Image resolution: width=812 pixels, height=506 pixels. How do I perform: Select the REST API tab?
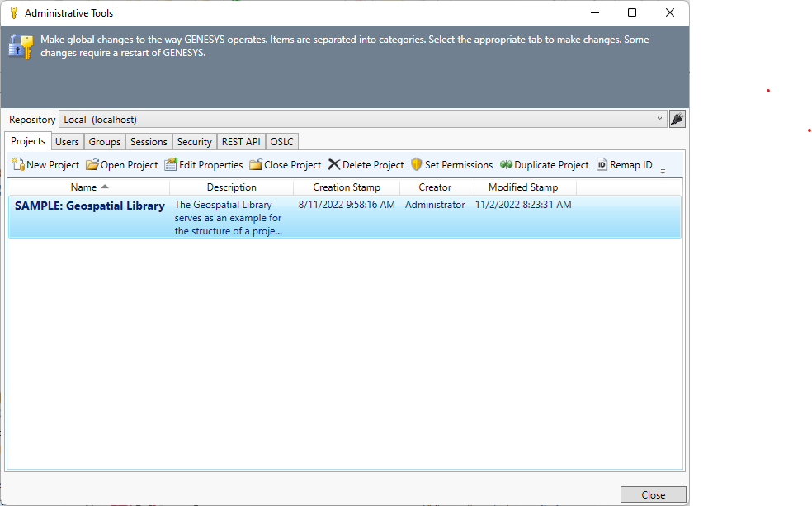coord(241,142)
